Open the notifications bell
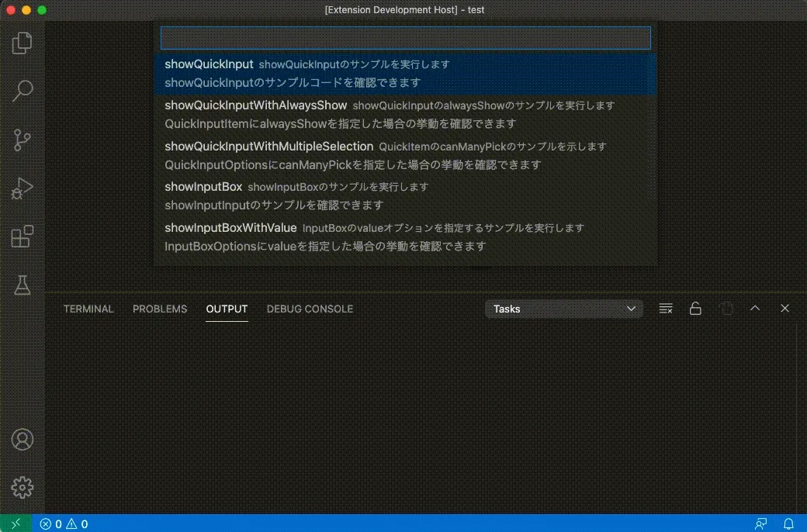Image resolution: width=807 pixels, height=532 pixels. click(788, 523)
